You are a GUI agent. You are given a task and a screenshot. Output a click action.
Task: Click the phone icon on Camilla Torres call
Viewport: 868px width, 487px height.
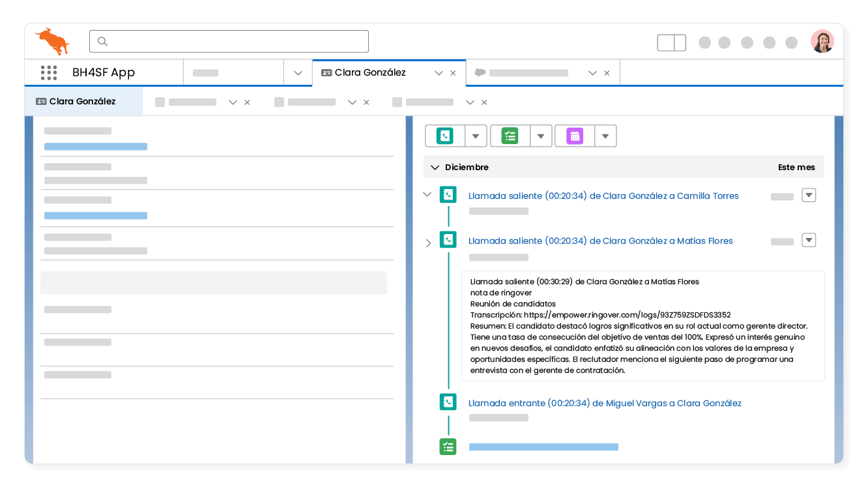coord(448,194)
